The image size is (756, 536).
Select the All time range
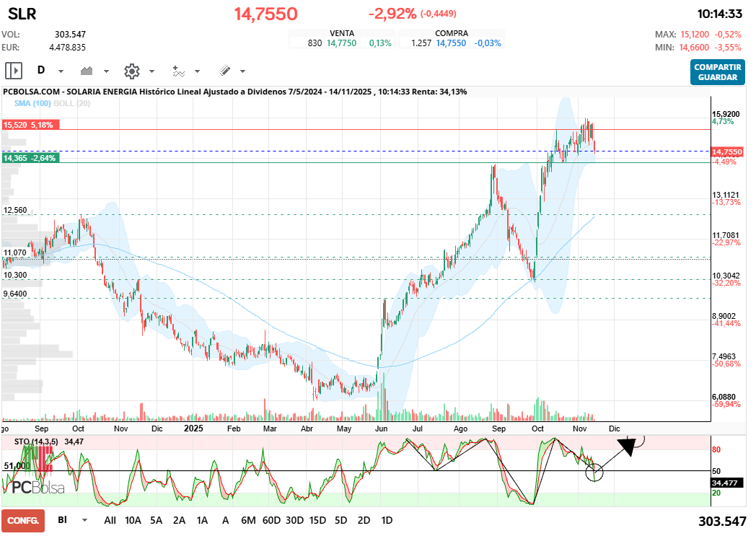pos(110,520)
